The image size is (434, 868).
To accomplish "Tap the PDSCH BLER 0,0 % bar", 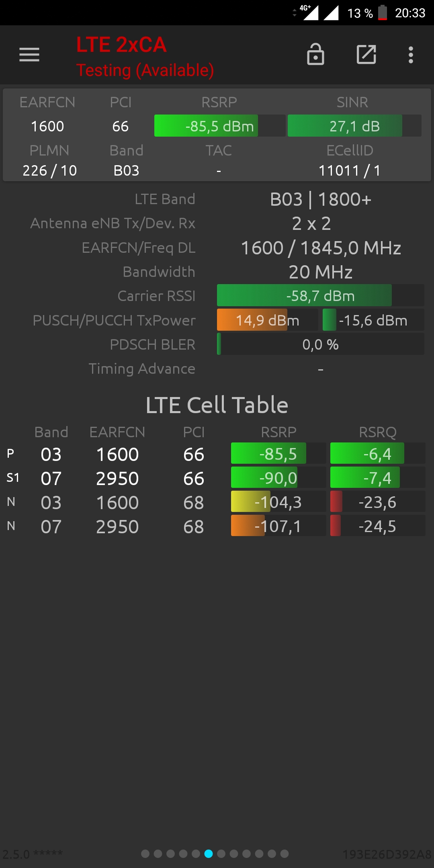I will 321,344.
